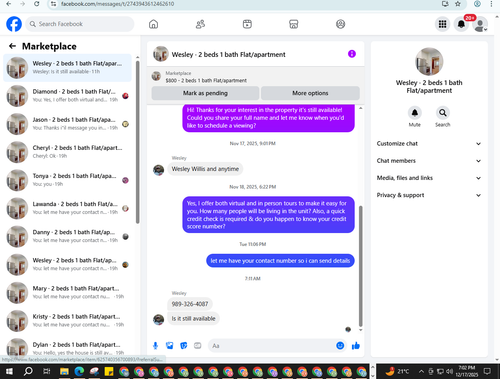Search in conversation using the magnifier icon
The width and height of the screenshot is (500, 379).
coord(442,113)
